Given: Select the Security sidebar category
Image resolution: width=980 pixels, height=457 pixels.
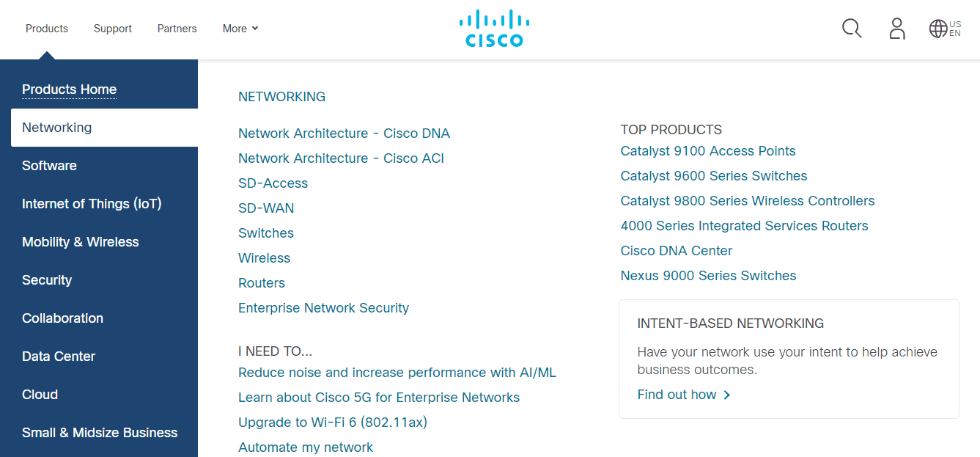Looking at the screenshot, I should pyautogui.click(x=47, y=279).
